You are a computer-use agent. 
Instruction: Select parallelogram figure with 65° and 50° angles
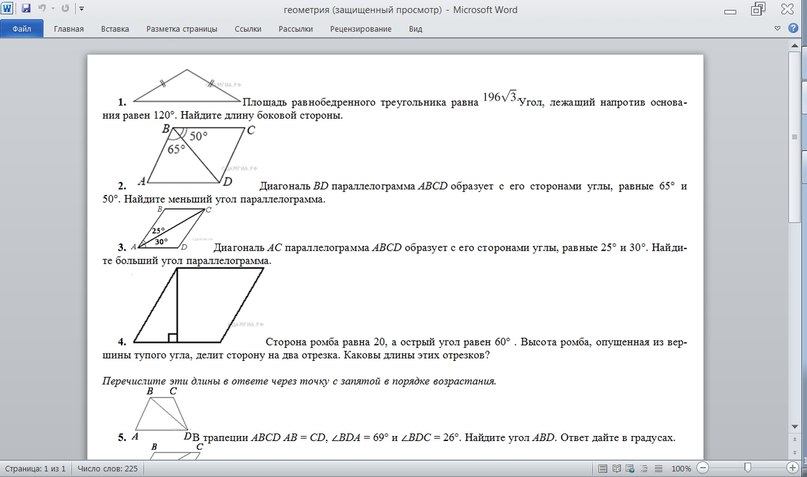198,155
